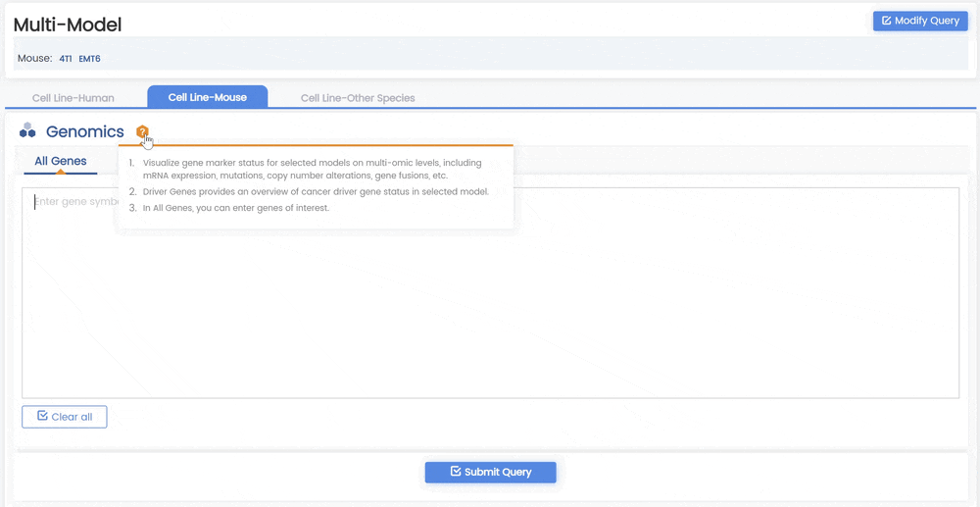Image resolution: width=980 pixels, height=507 pixels.
Task: Click the check icon inside Clear all
Action: pos(42,417)
